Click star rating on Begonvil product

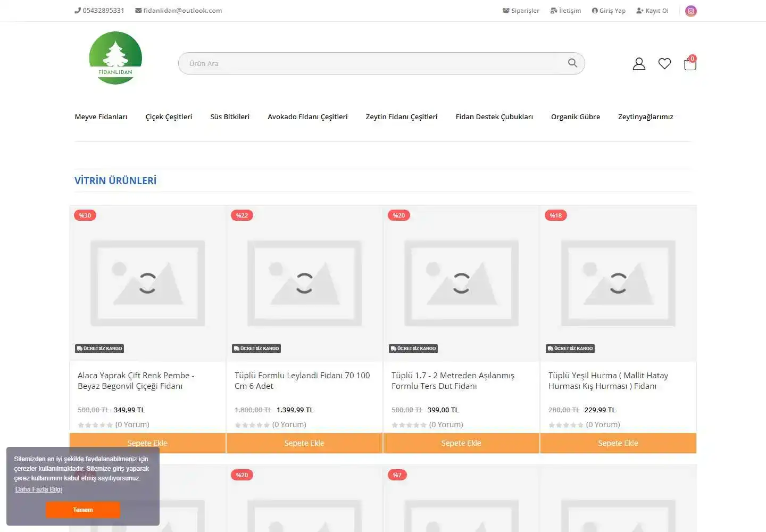tap(95, 425)
